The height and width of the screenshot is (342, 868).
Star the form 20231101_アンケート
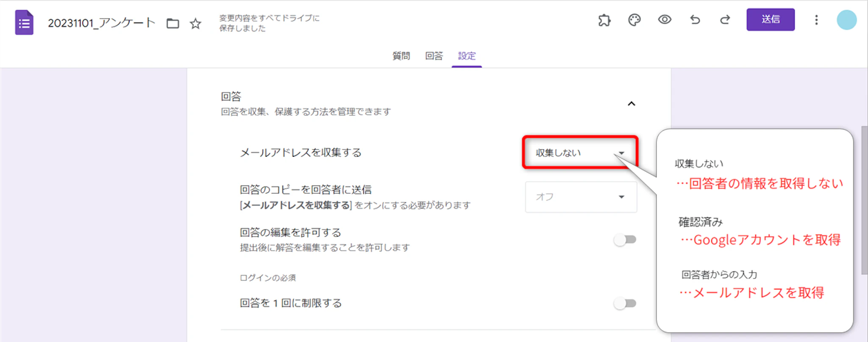tap(195, 23)
